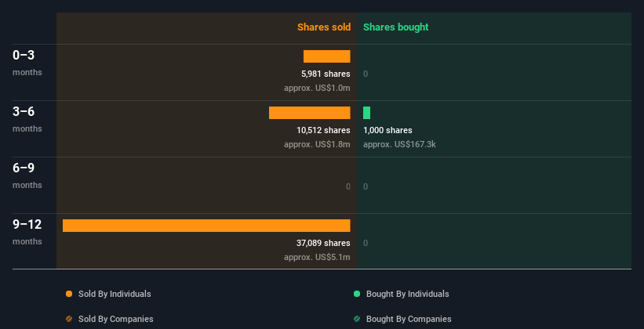This screenshot has width=644, height=329.
Task: Click the approx. US$167.3k text
Action: [x=399, y=145]
